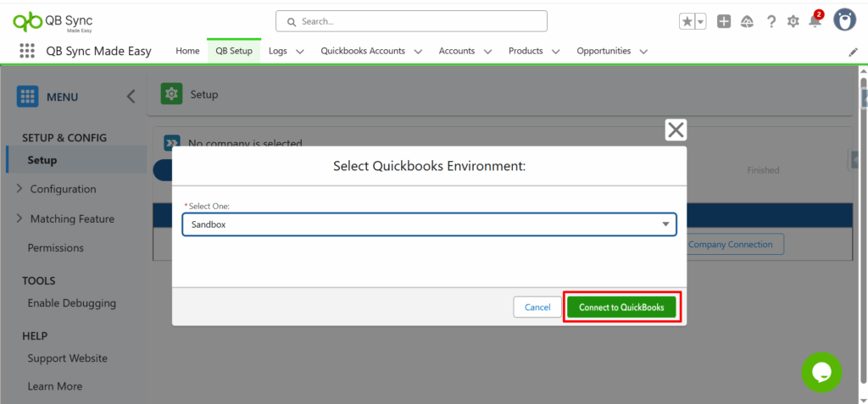868x404 pixels.
Task: Open the App Launcher grid icon
Action: coord(26,51)
